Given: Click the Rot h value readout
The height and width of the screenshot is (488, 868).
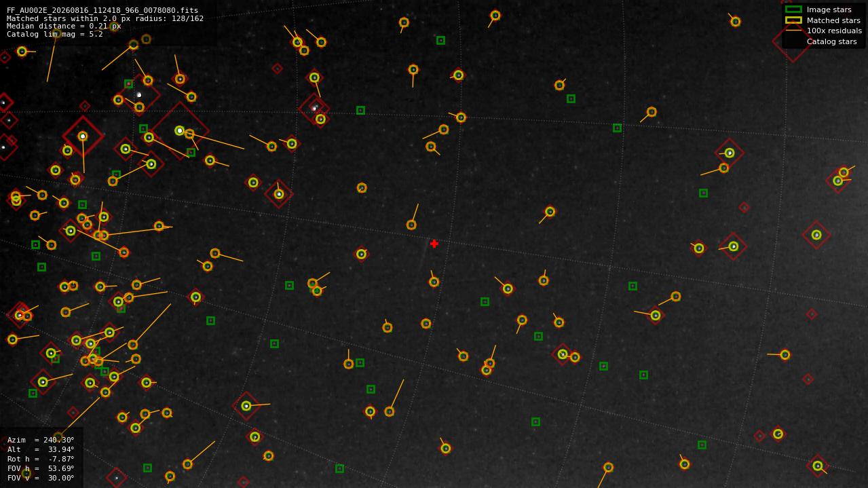Looking at the screenshot, I should point(41,459).
